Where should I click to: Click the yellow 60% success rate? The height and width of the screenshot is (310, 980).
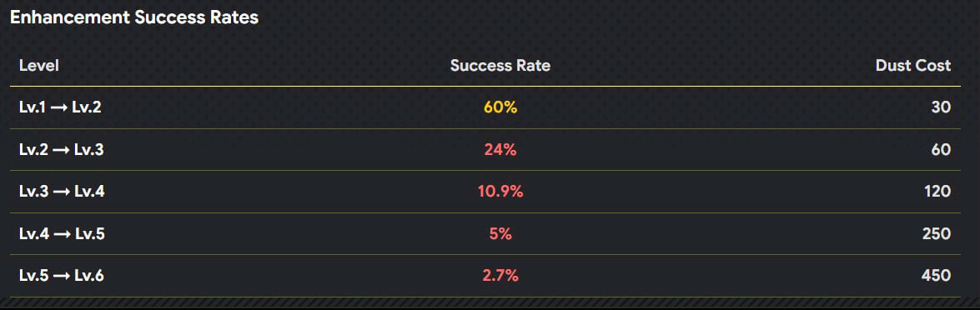click(x=500, y=107)
